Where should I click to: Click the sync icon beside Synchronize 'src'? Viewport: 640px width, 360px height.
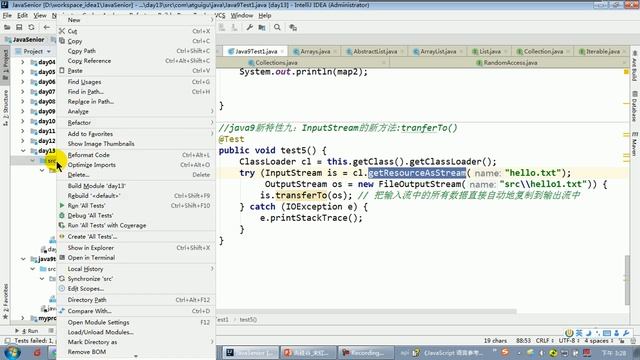tap(62, 278)
